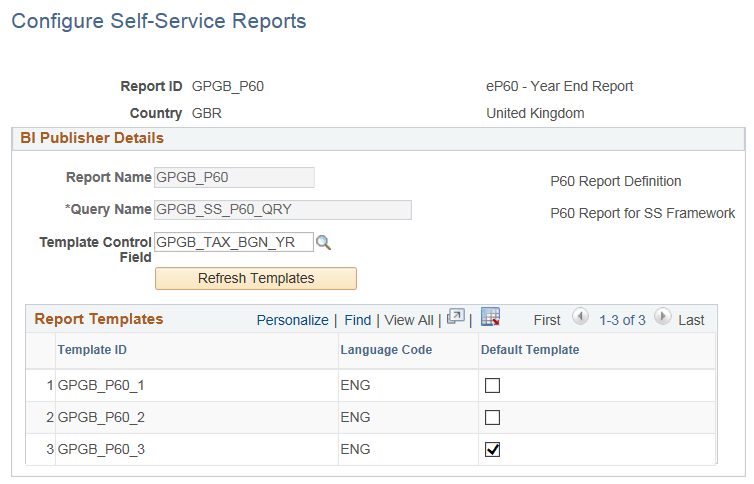
Task: Click the Refresh Templates button
Action: point(256,278)
